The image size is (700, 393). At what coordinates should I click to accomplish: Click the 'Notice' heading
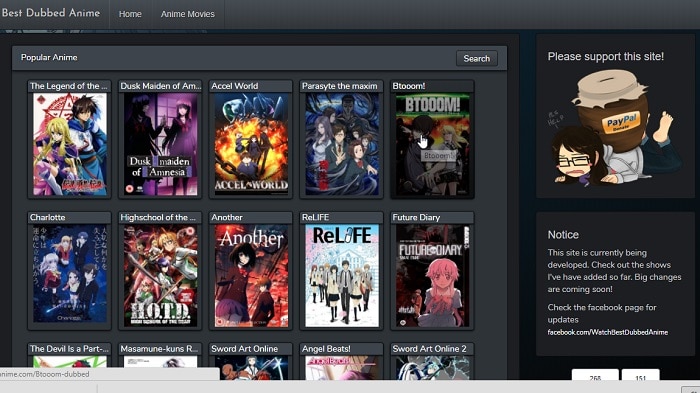click(563, 235)
